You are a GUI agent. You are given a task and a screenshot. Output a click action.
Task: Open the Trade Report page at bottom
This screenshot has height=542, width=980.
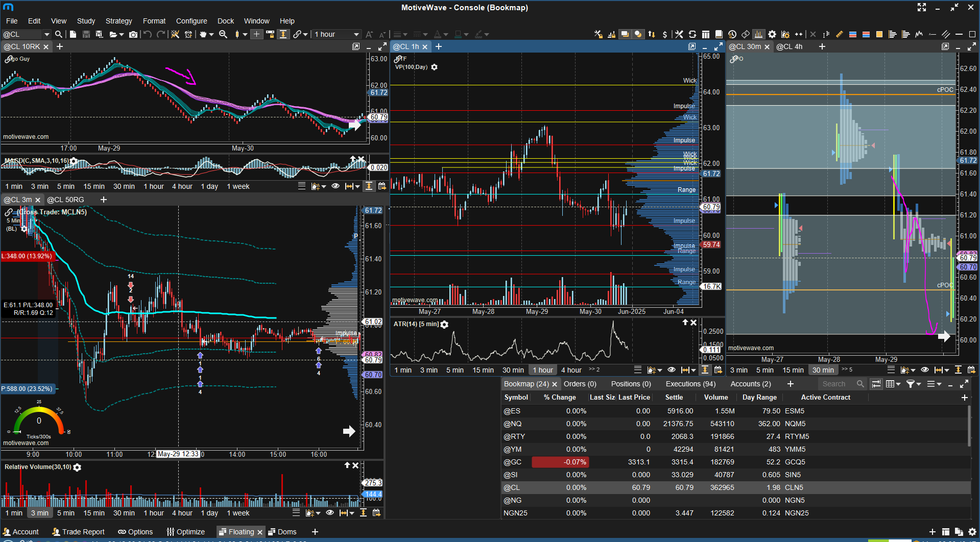click(x=78, y=532)
